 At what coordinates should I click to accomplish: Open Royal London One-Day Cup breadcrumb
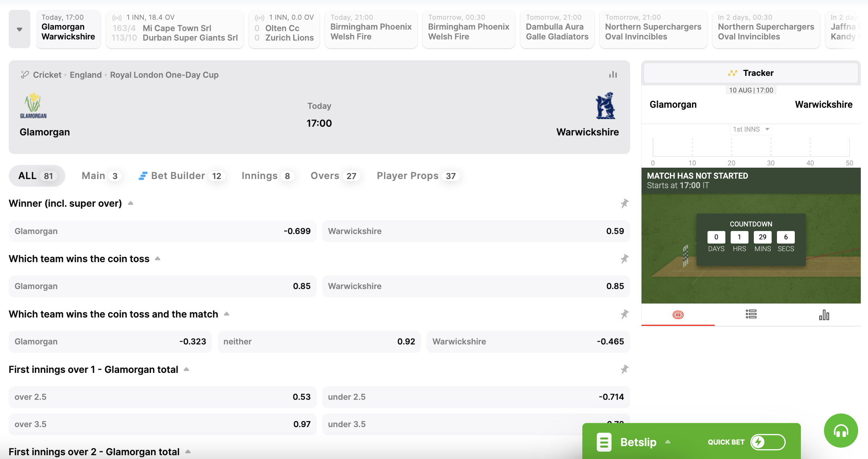pos(164,75)
